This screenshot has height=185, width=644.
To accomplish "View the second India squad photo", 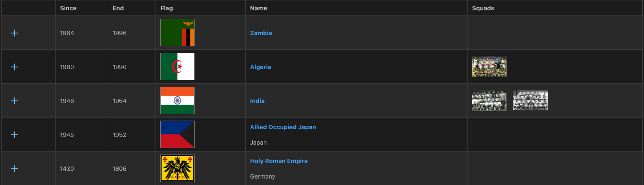I will tap(531, 100).
